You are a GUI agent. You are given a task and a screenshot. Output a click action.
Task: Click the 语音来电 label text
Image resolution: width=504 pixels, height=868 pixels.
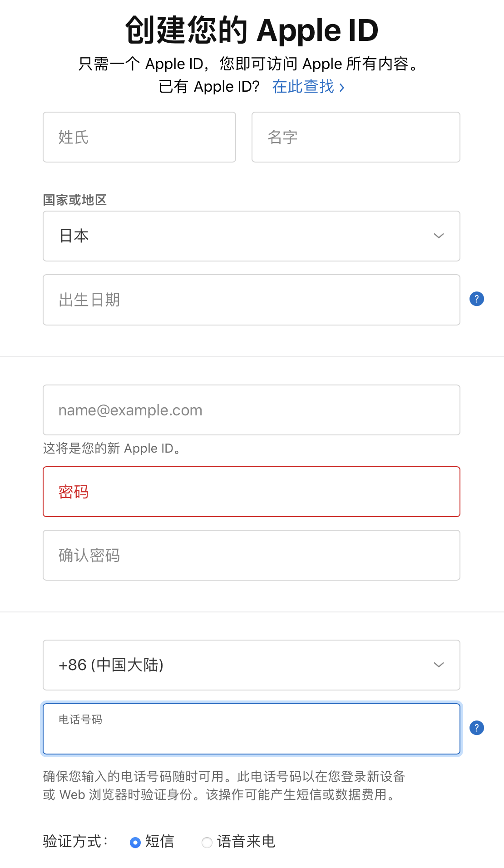click(246, 842)
